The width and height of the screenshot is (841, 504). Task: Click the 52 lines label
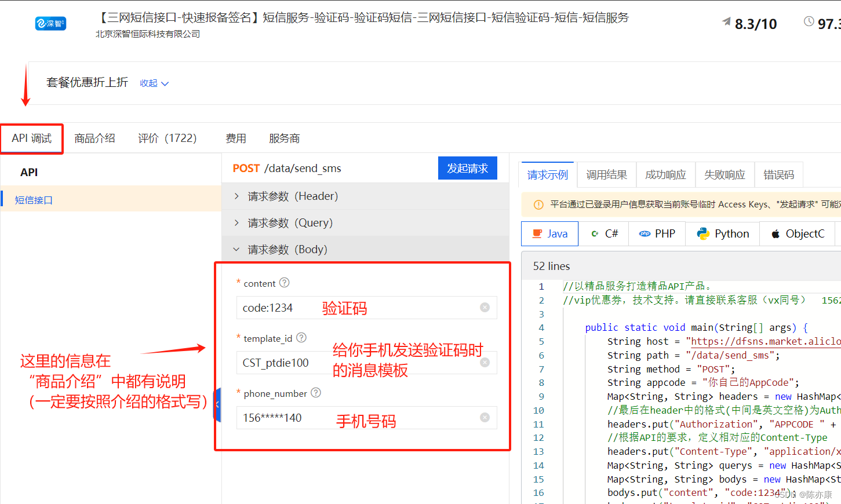tap(552, 266)
